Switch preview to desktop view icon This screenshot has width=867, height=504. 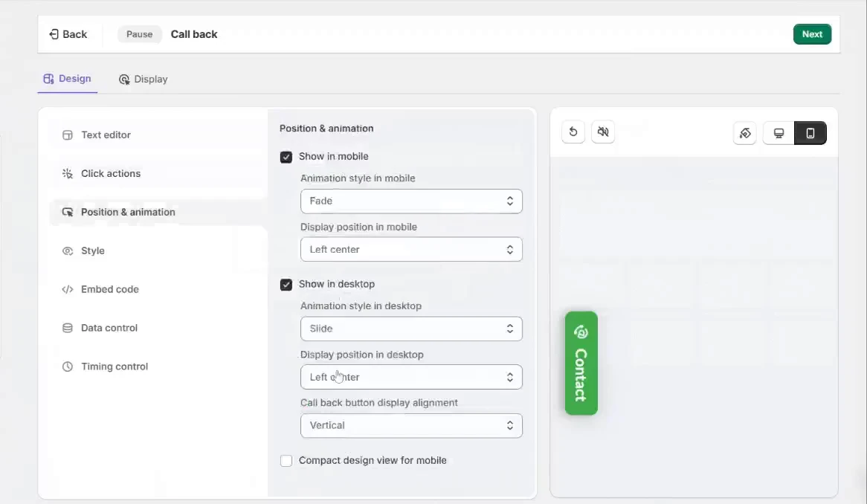(779, 133)
